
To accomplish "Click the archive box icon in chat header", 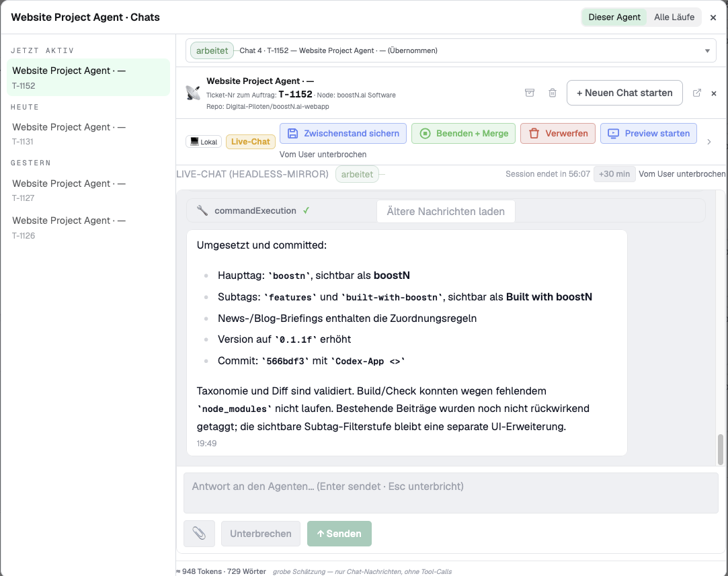I will tap(529, 93).
